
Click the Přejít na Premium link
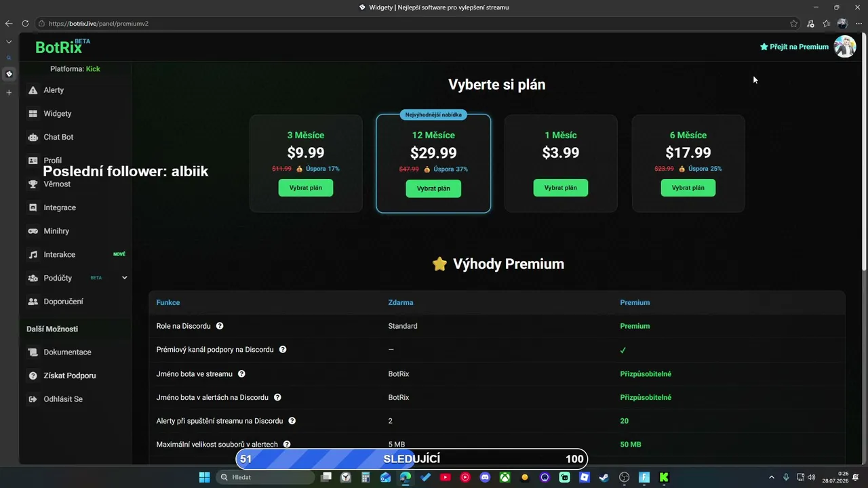[x=794, y=47]
